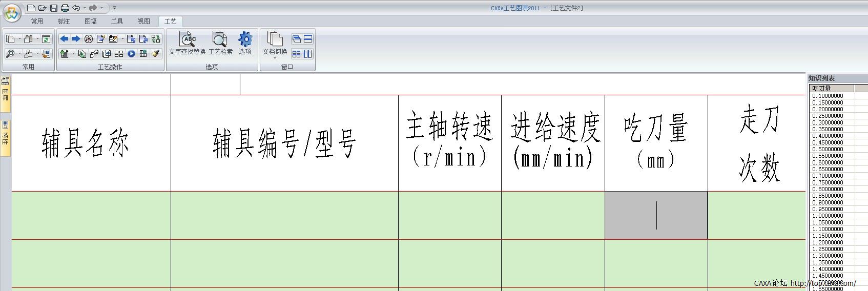Viewport: 868px width, 291px height.
Task: Click the pages with green refresh icon
Action: [x=82, y=54]
